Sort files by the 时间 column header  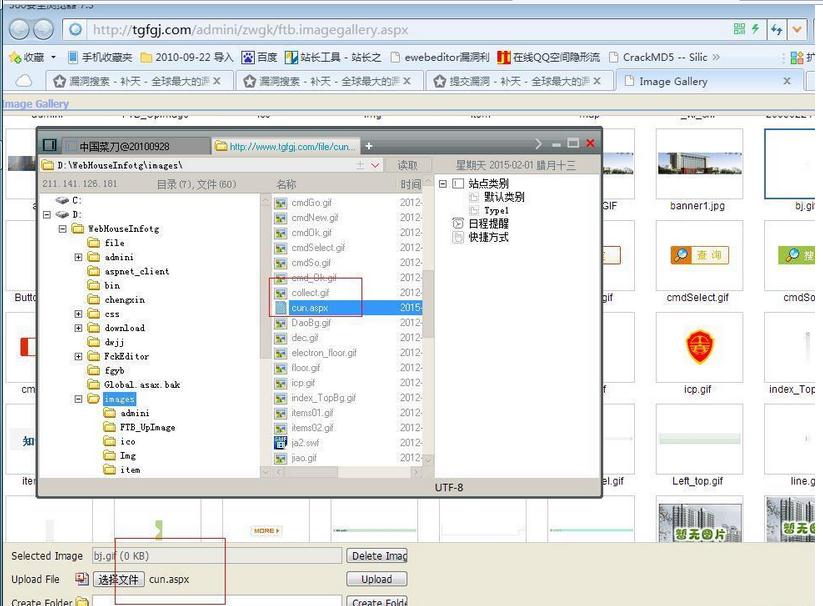pos(410,184)
